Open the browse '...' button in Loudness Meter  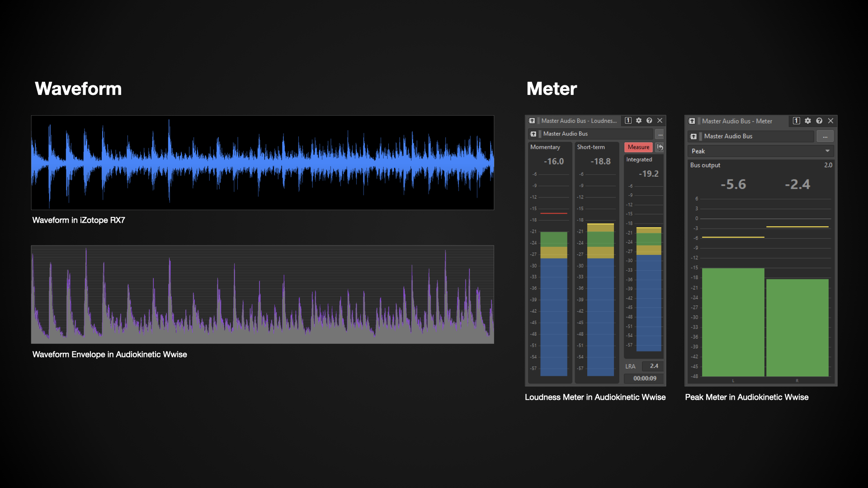(660, 134)
